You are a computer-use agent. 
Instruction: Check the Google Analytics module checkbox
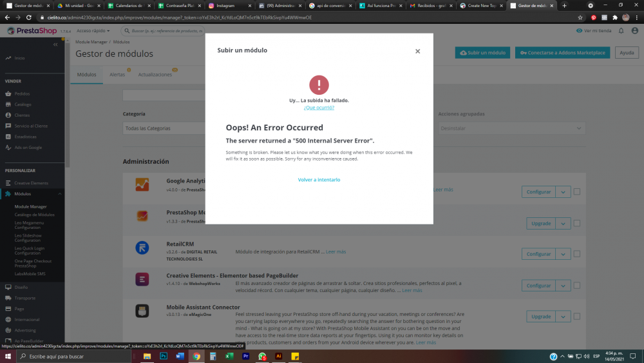click(576, 191)
